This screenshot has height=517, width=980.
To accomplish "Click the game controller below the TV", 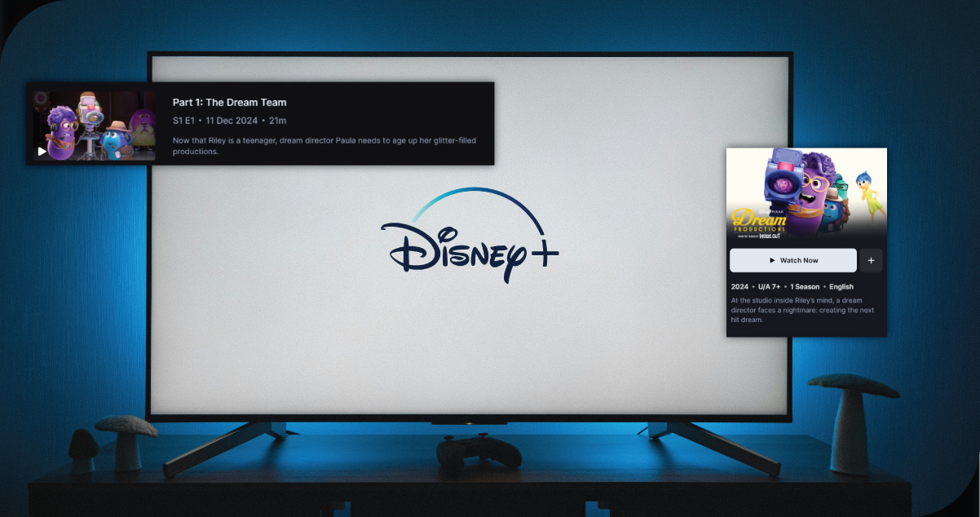I will 479,453.
